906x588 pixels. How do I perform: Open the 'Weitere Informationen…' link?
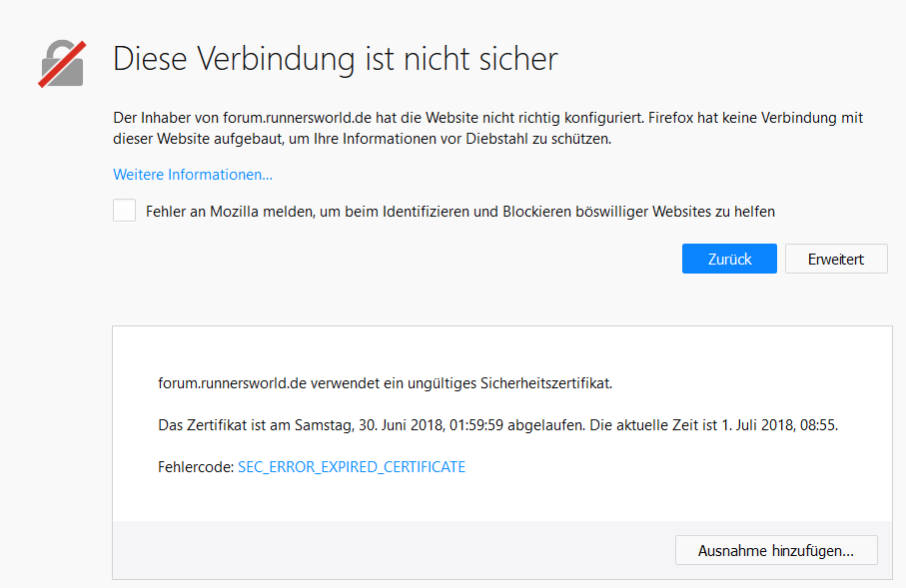pos(193,175)
